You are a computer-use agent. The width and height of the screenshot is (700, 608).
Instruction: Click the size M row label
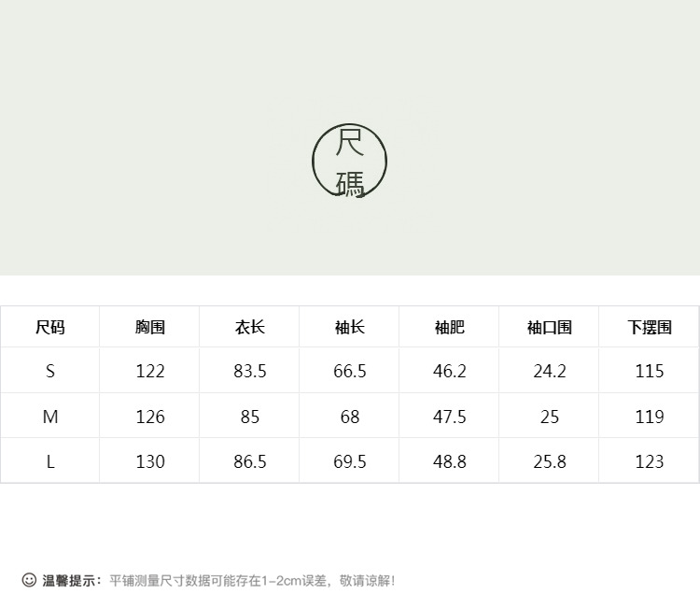[x=50, y=417]
